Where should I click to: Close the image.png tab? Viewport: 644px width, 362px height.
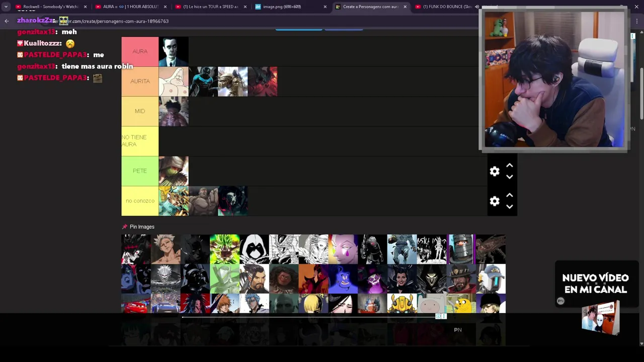coord(325,7)
